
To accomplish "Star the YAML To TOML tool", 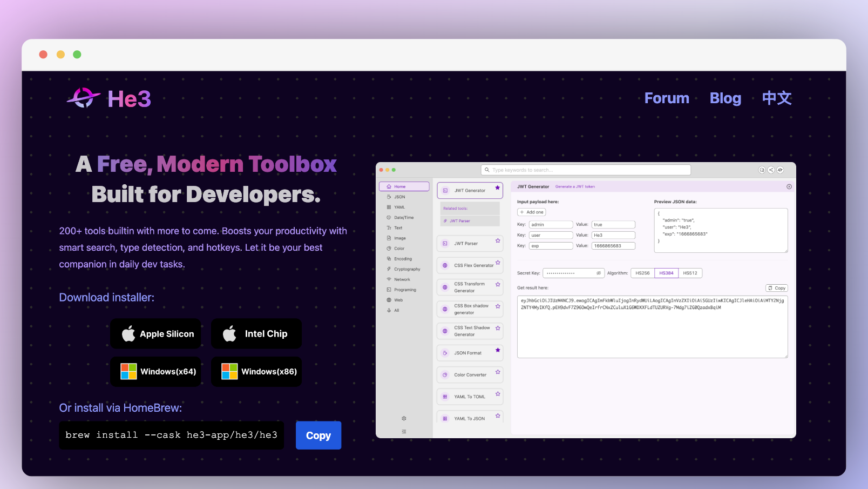I will 498,394.
